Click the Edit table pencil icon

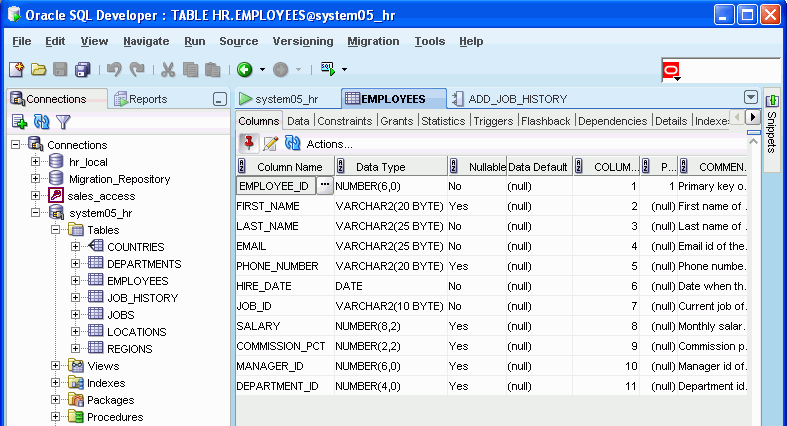tap(270, 144)
